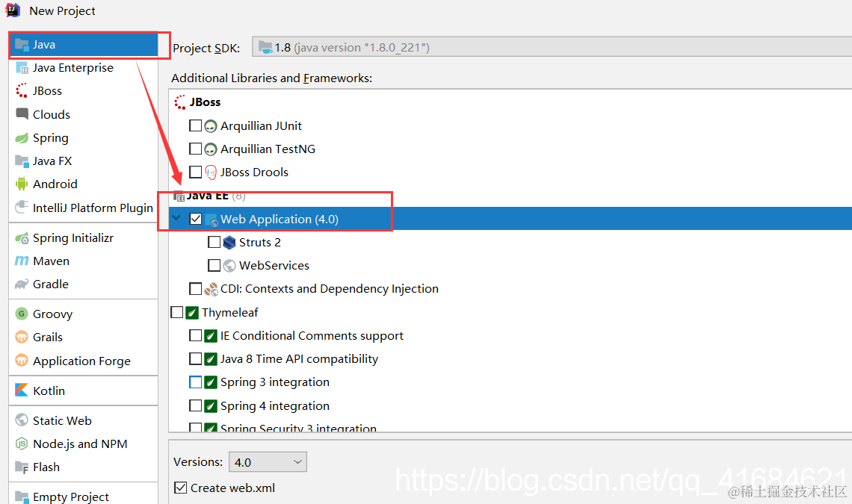Click the Web Application (4.0) row label
Image resolution: width=852 pixels, height=504 pixels.
click(280, 220)
